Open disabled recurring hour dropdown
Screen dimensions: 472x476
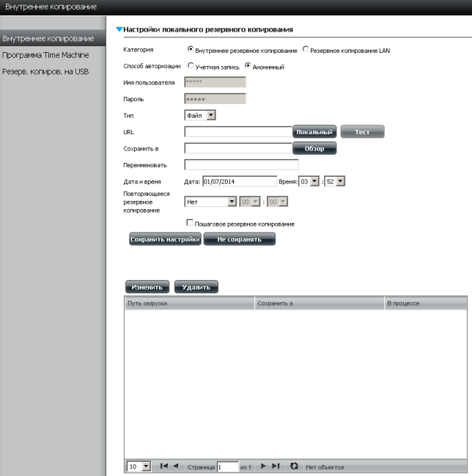click(x=250, y=202)
